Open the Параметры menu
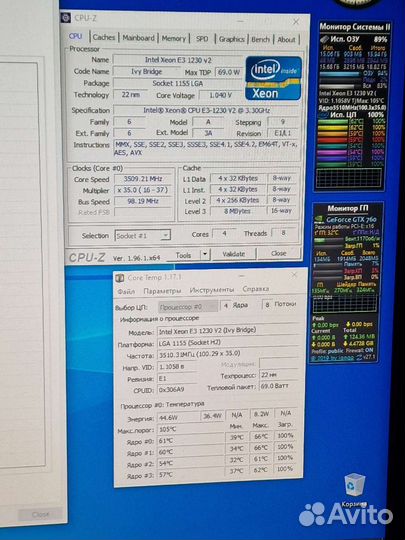This screenshot has height=540, width=405. pyautogui.click(x=162, y=291)
